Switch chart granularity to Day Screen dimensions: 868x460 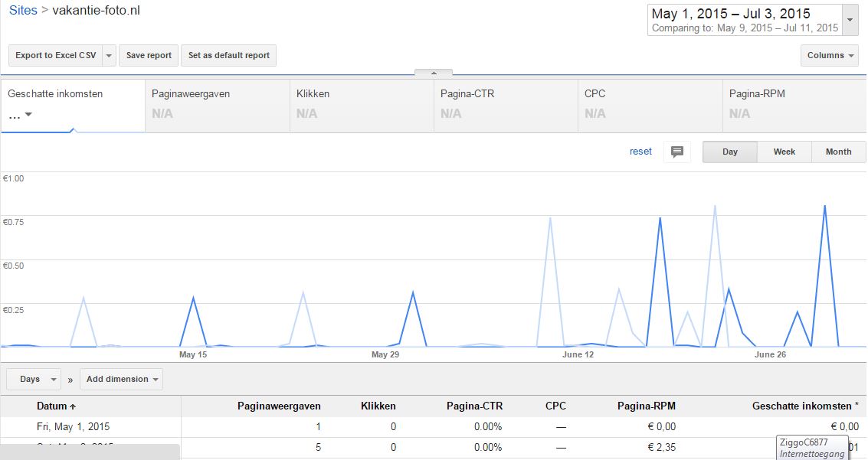point(729,152)
